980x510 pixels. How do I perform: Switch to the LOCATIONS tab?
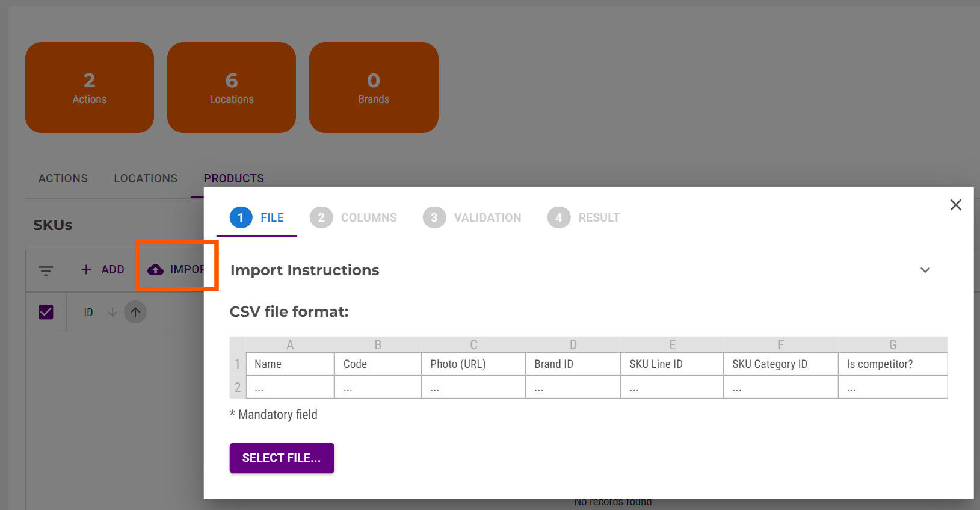coord(146,178)
